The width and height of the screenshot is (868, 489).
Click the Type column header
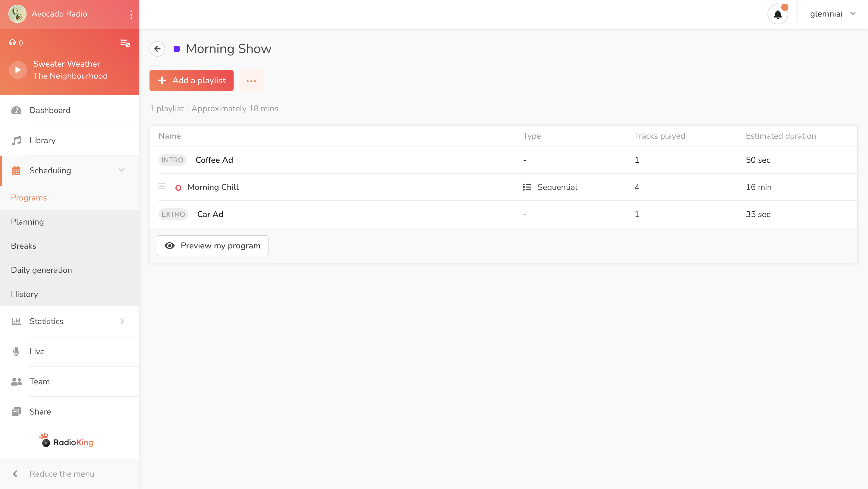[x=532, y=136]
